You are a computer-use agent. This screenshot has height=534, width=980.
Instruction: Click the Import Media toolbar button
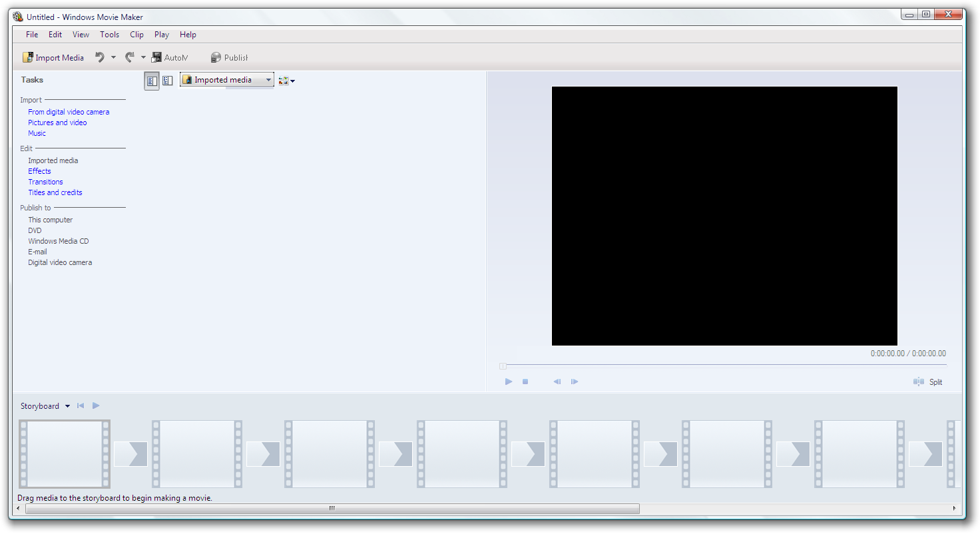(x=53, y=58)
